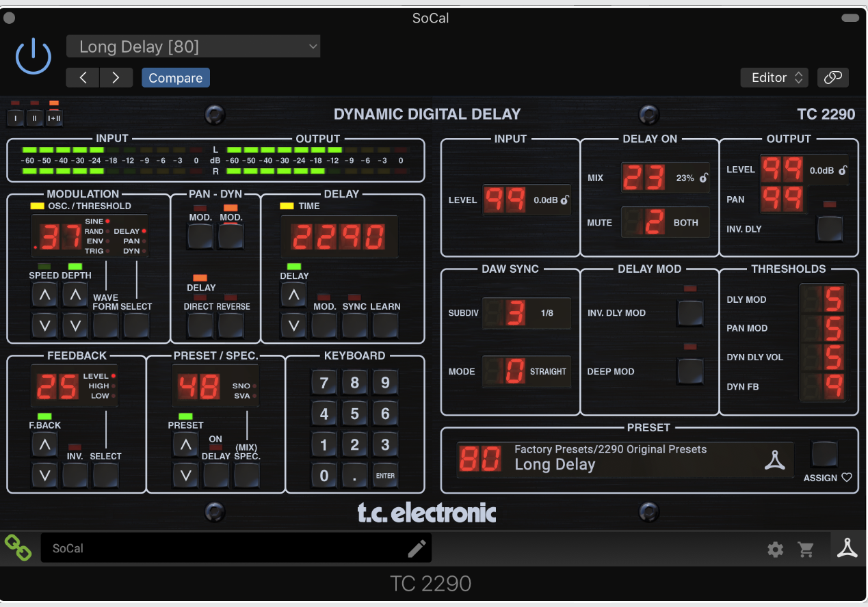Go to the previous preset arrow
868x607 pixels.
[x=83, y=78]
